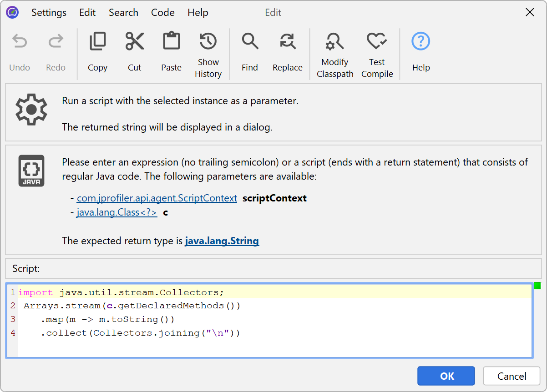Image resolution: width=547 pixels, height=392 pixels.
Task: Open the Settings menu
Action: click(49, 13)
